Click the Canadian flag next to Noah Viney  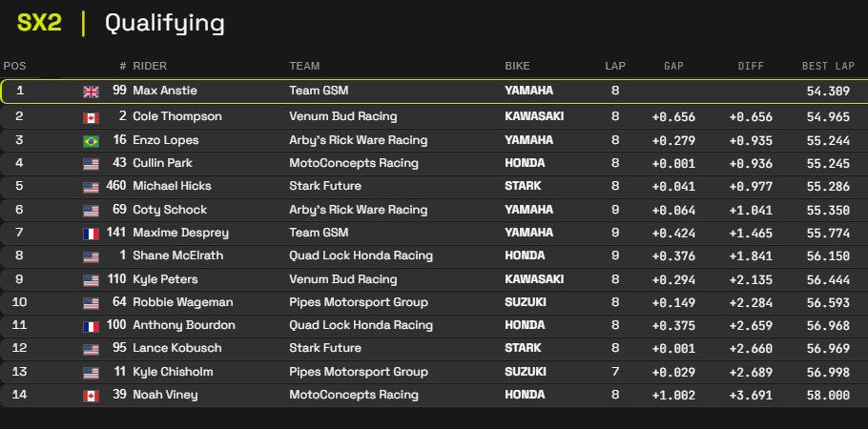pos(91,396)
